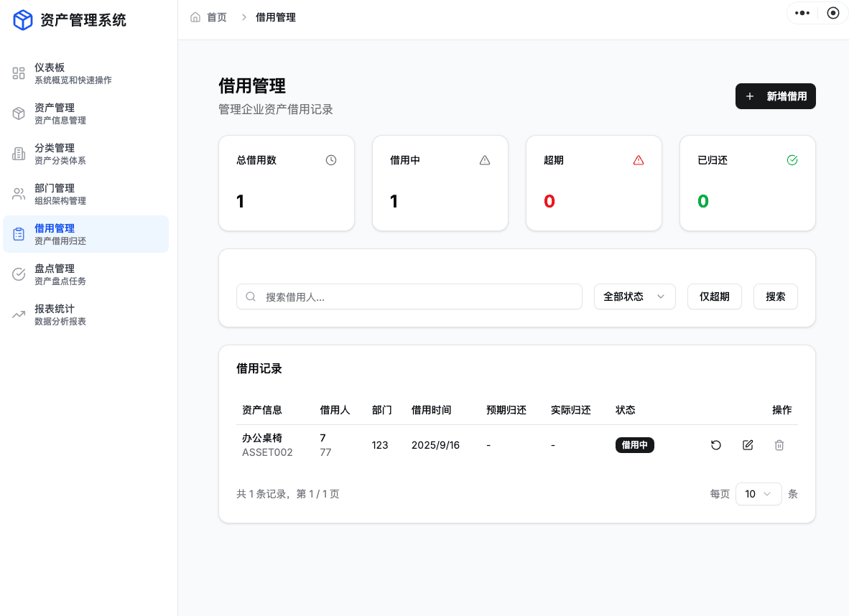Open 部门管理 in the sidebar
Image resolution: width=849 pixels, height=616 pixels.
pyautogui.click(x=85, y=194)
